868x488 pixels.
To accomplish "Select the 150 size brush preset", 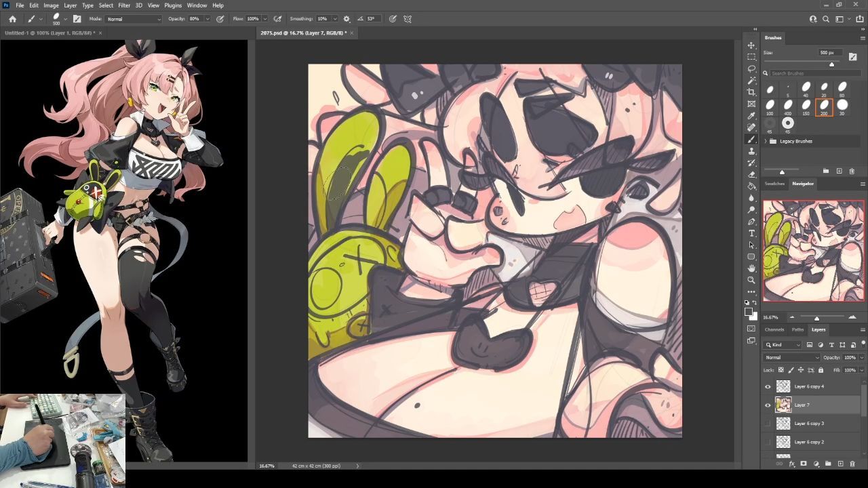I will (806, 106).
